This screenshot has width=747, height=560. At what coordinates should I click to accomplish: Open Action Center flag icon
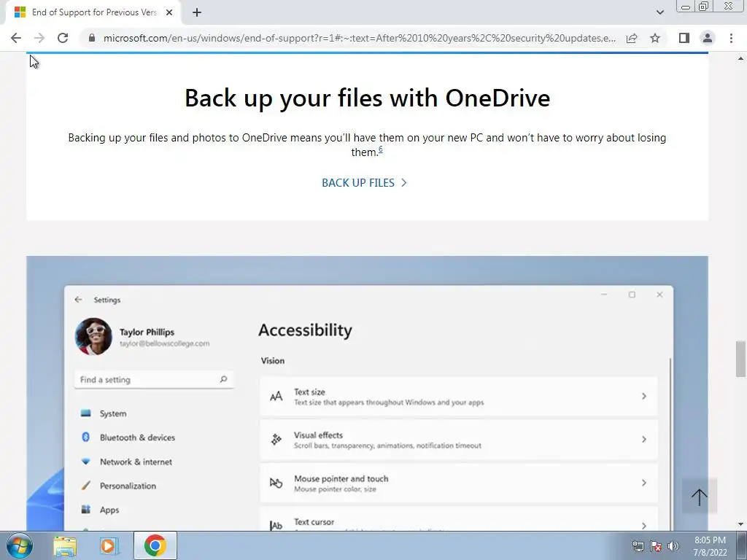coord(656,546)
